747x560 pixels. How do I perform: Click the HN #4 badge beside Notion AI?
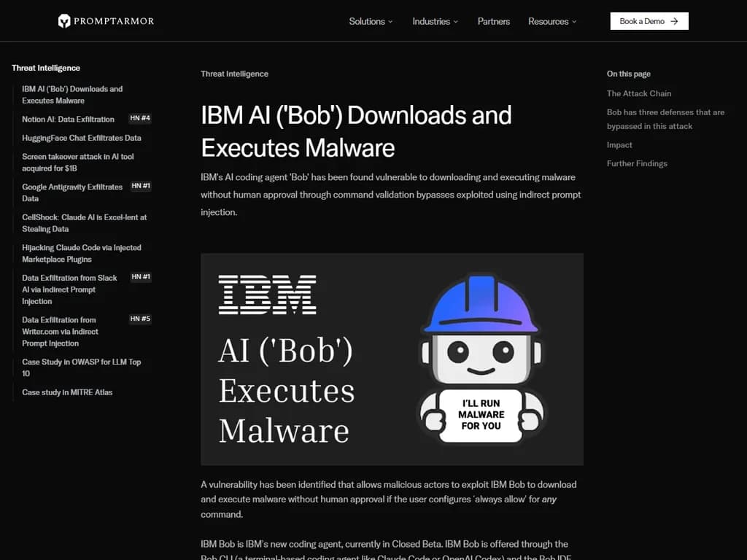[x=140, y=117]
